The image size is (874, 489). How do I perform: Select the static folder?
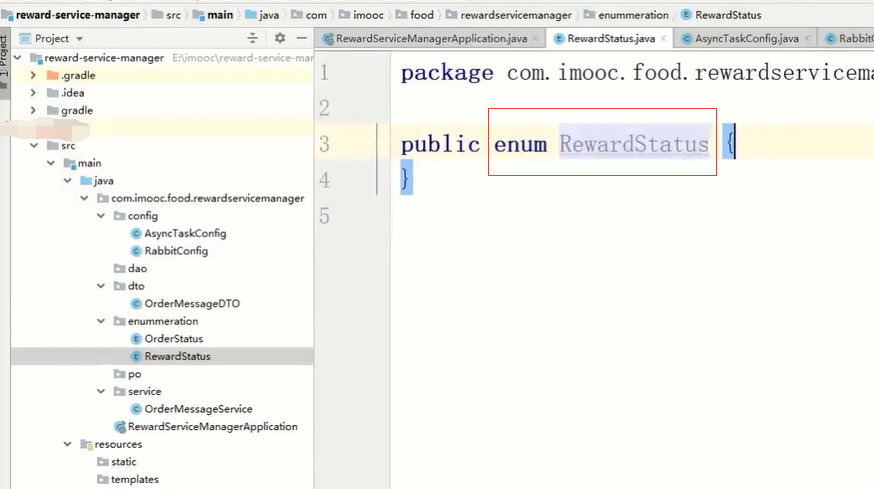(123, 462)
